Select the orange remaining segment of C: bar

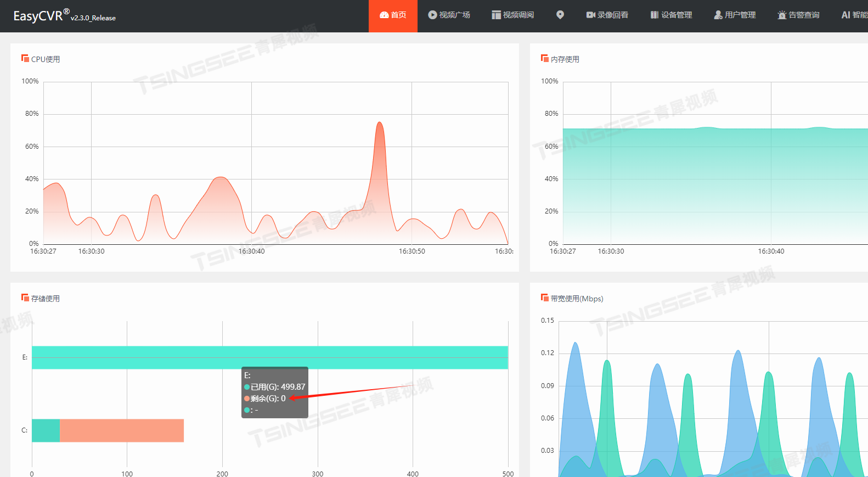click(x=121, y=430)
